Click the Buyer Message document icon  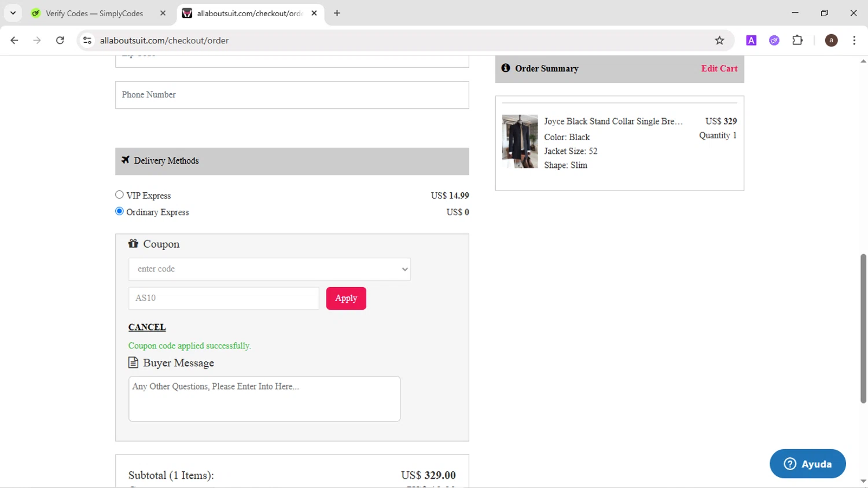[133, 362]
